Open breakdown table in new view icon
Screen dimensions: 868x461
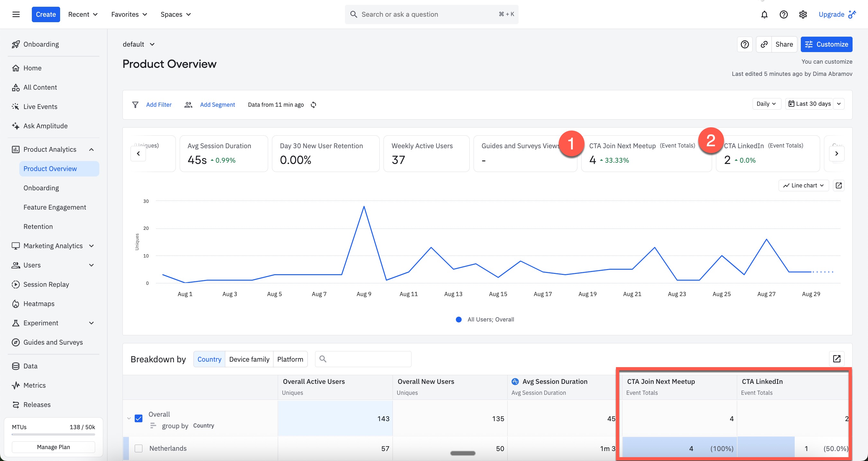point(836,358)
